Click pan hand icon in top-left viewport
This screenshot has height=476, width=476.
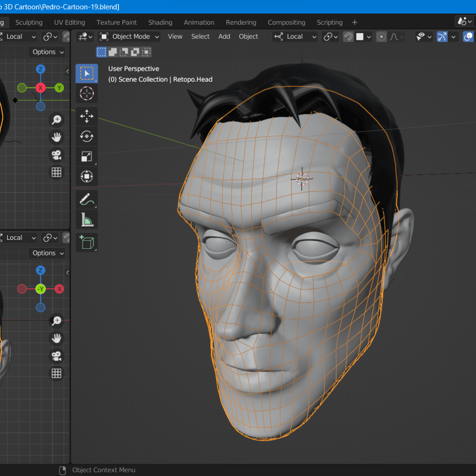[x=56, y=137]
